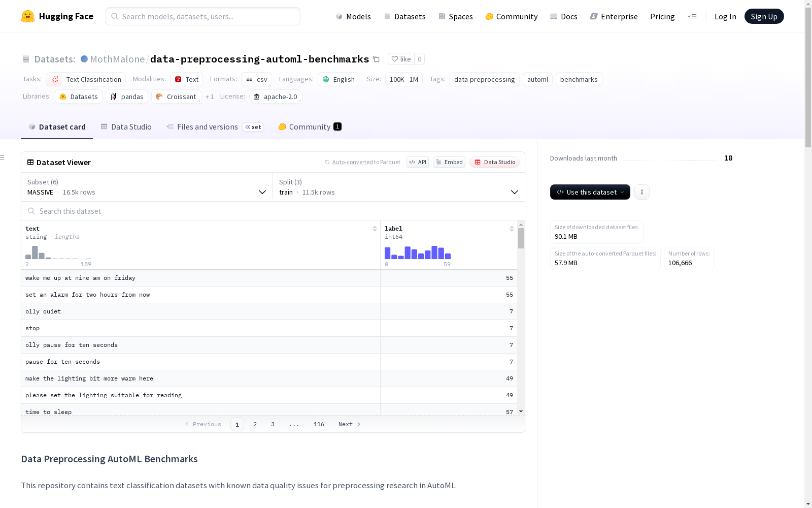
Task: Click the Datasets stack icon beside the title
Action: pyautogui.click(x=26, y=59)
